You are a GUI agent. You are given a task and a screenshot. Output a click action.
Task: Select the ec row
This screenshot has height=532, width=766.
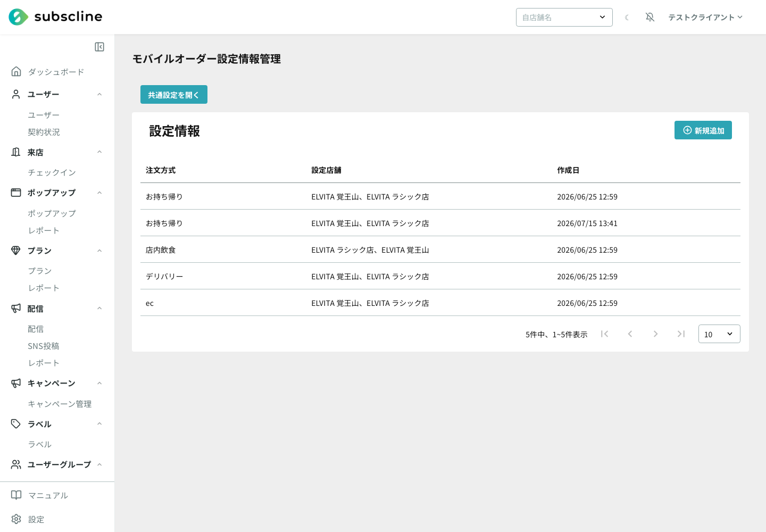click(440, 303)
